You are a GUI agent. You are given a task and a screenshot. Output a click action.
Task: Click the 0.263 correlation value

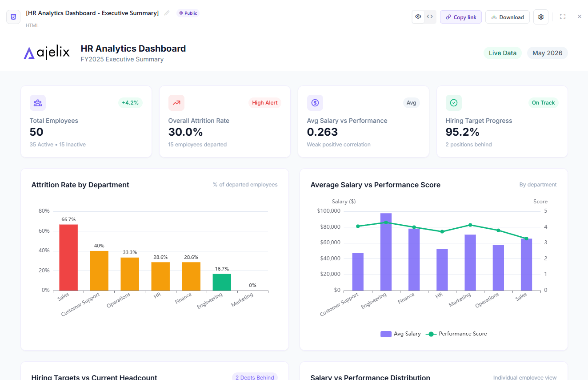[x=323, y=132]
